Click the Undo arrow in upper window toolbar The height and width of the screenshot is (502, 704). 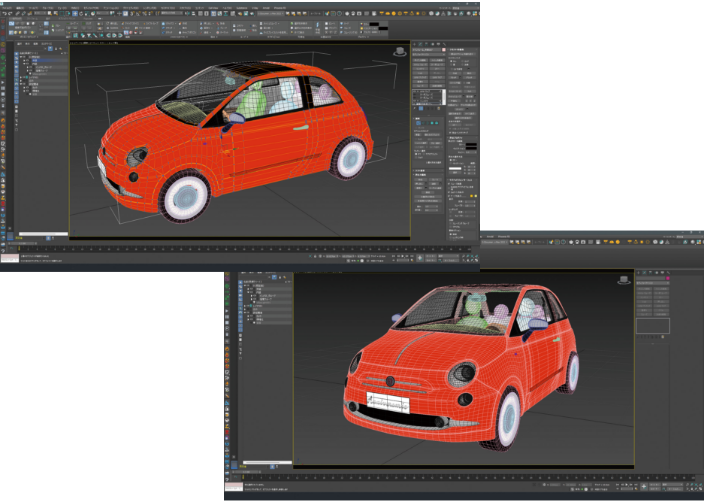6,13
